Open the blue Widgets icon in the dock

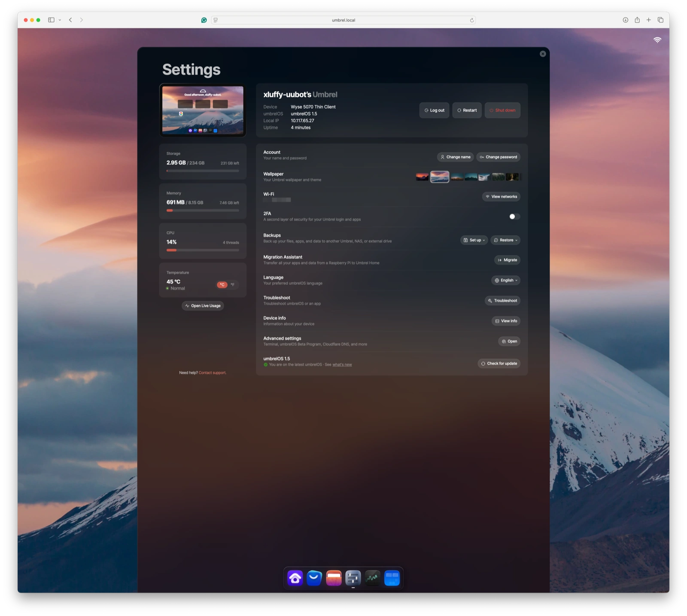pyautogui.click(x=392, y=578)
